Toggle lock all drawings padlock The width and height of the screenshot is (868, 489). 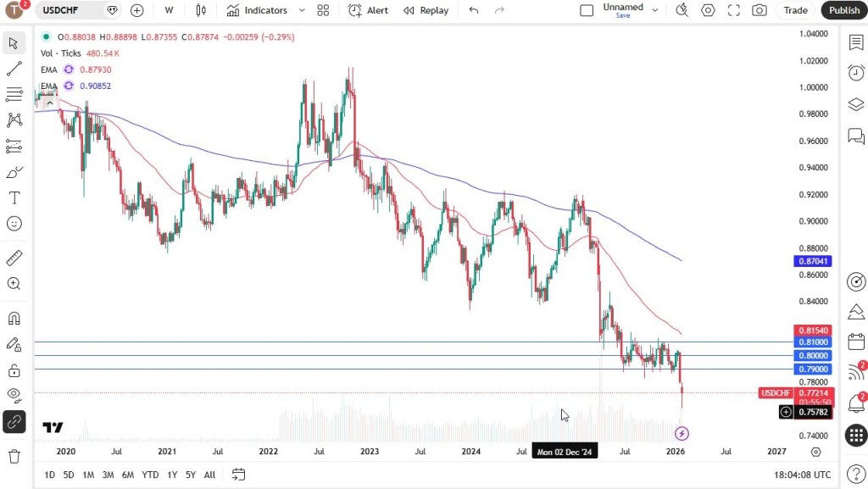(x=14, y=370)
